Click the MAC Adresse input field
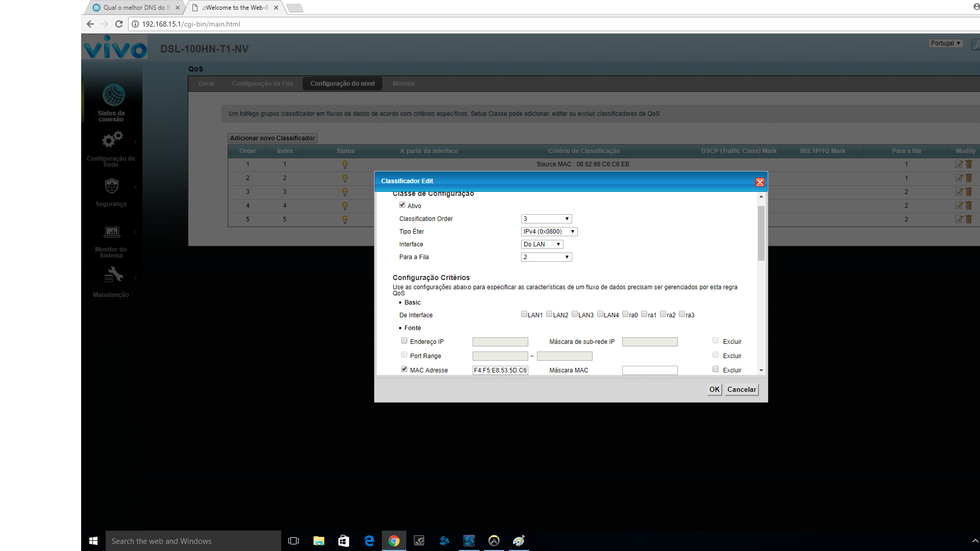Viewport: 980px width, 551px height. point(500,370)
